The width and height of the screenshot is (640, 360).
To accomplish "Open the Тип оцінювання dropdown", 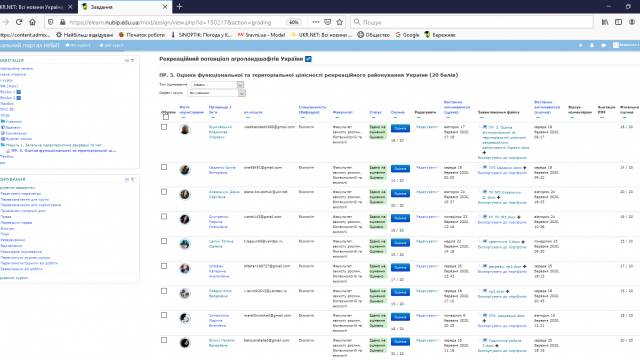I will coord(218,85).
